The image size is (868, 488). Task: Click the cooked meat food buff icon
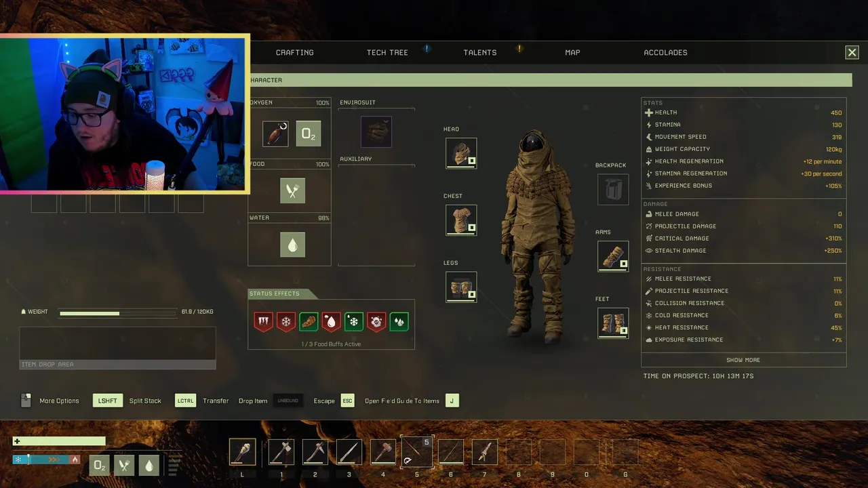[309, 321]
